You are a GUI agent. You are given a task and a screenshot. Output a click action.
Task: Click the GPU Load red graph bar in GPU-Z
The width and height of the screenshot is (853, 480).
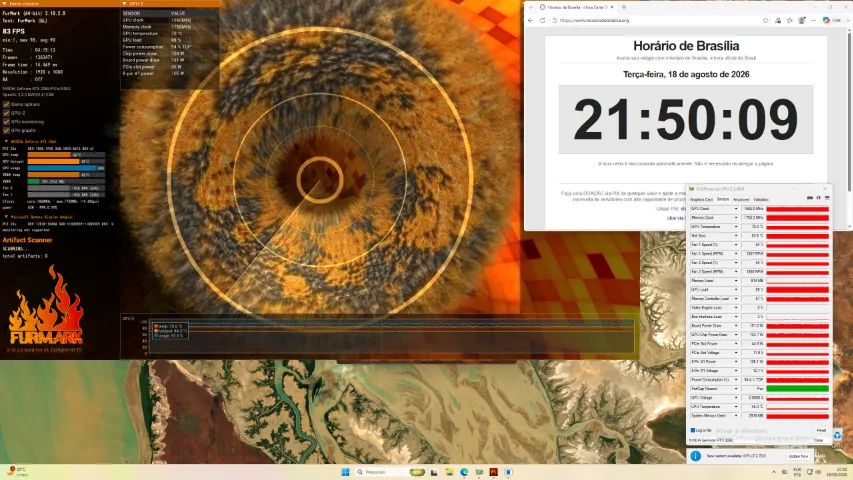pyautogui.click(x=798, y=290)
